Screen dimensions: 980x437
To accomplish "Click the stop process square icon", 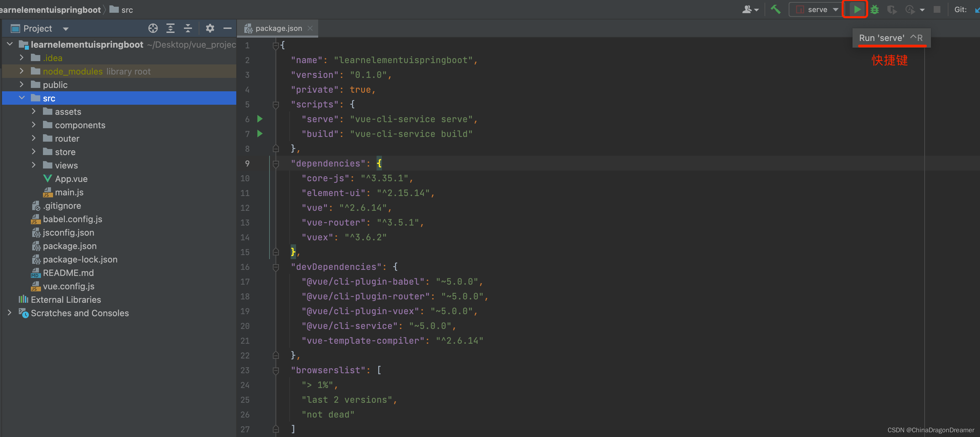I will pyautogui.click(x=937, y=9).
